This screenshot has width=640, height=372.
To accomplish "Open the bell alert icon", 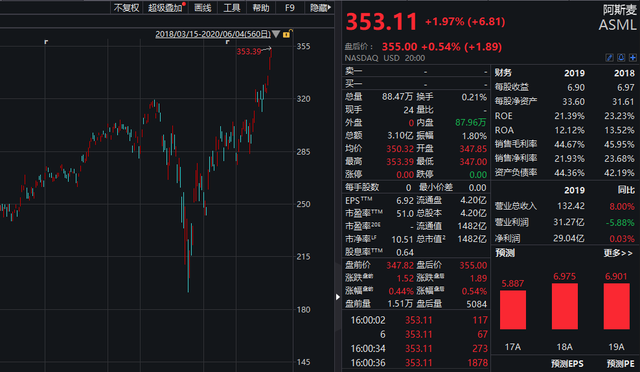I will tap(621, 58).
